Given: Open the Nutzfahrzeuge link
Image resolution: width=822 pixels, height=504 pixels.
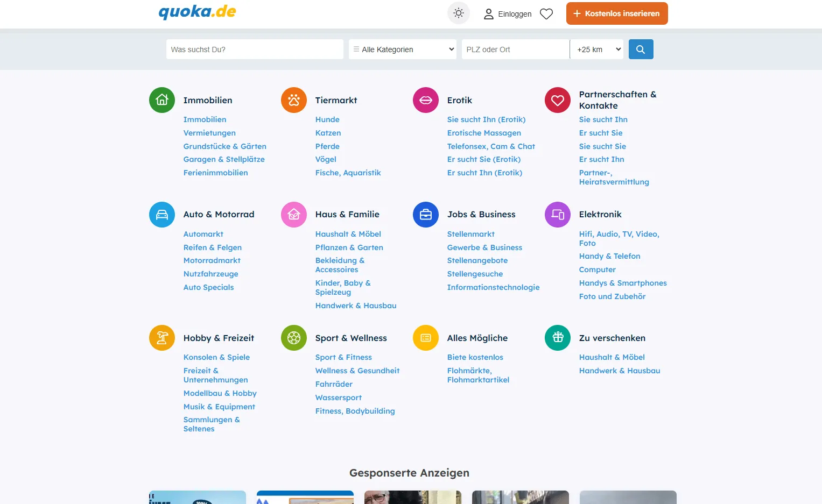Looking at the screenshot, I should (x=210, y=274).
